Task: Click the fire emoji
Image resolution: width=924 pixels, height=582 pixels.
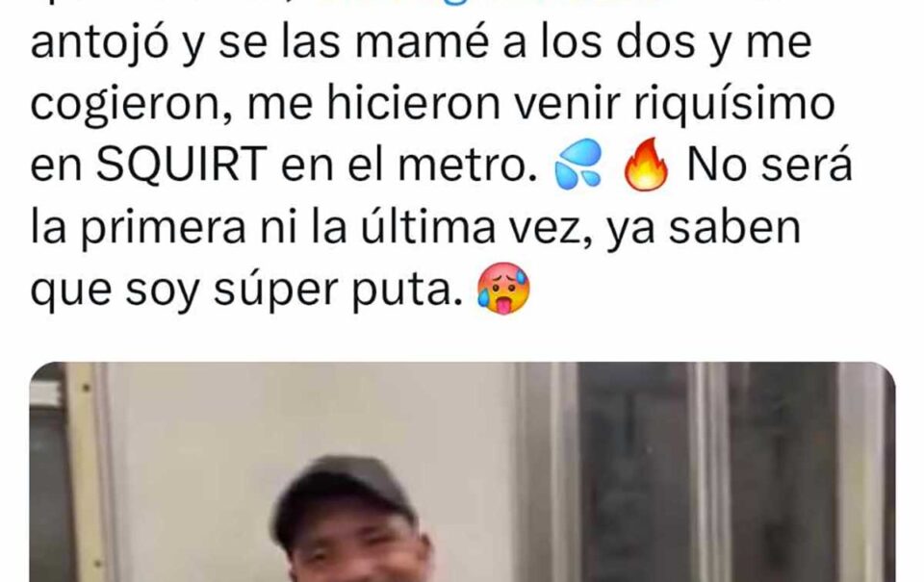Action: (x=646, y=164)
